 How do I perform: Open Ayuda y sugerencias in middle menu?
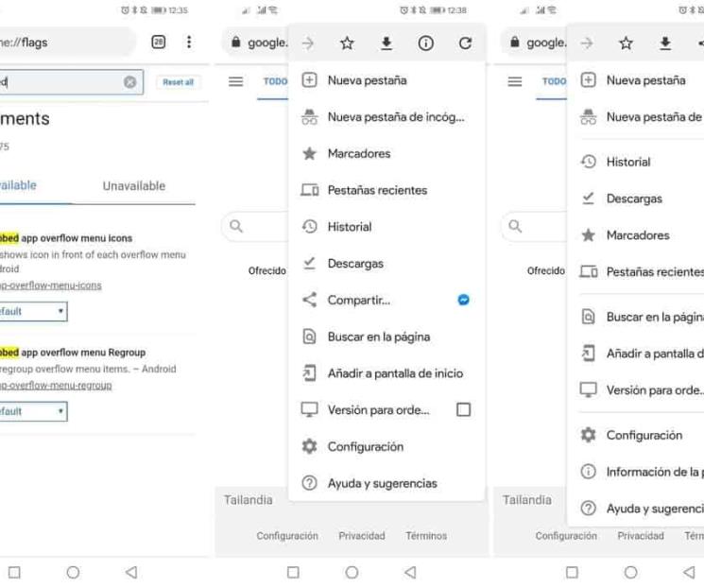click(x=386, y=483)
